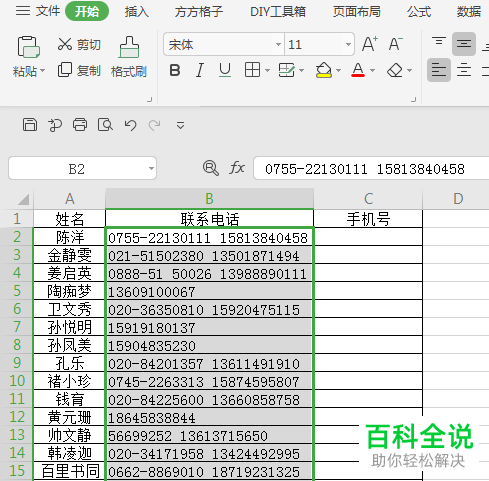
Task: Toggle bold formatting
Action: [175, 71]
